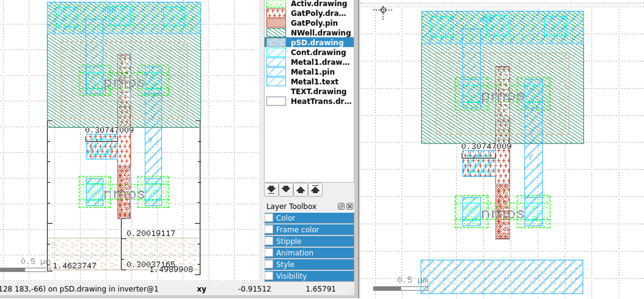Click the GatPoly.pin layer pattern icon
Viewport: 644px width, 299px height.
276,23
